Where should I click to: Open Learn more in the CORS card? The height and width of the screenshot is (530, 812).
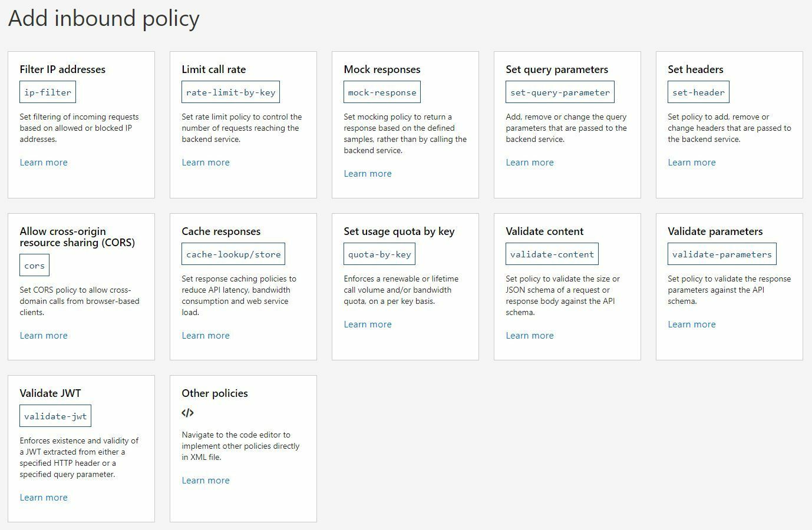(x=43, y=335)
